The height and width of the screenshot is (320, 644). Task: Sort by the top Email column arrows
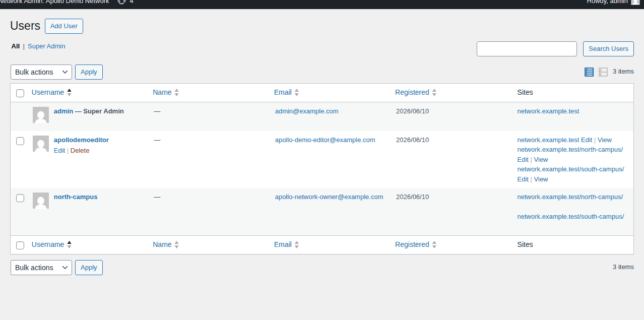(x=297, y=92)
